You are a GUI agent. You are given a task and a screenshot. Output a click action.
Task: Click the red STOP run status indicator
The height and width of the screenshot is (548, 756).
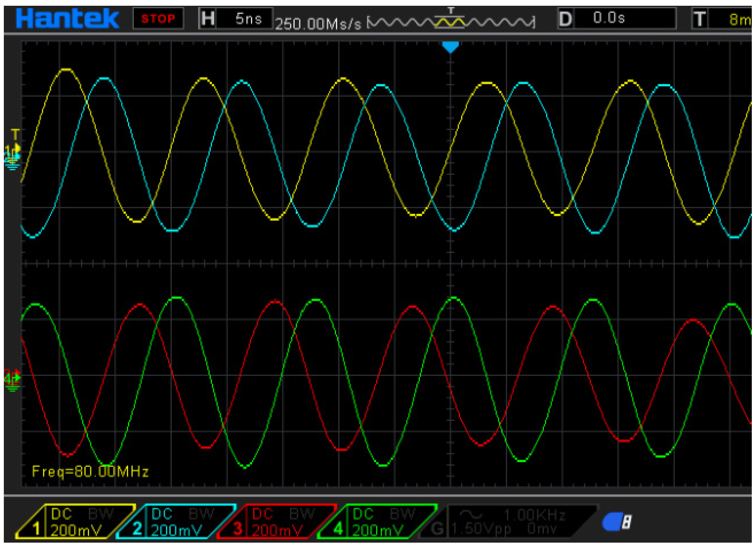158,19
